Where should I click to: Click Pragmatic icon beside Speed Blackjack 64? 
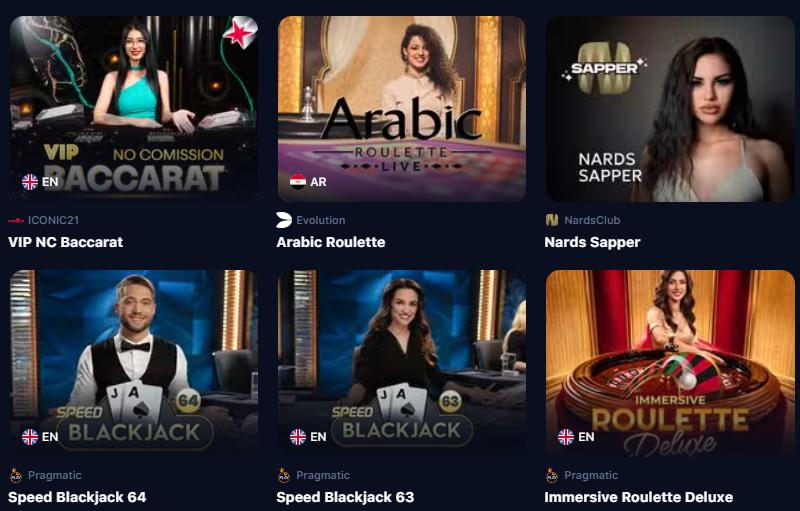[x=16, y=475]
